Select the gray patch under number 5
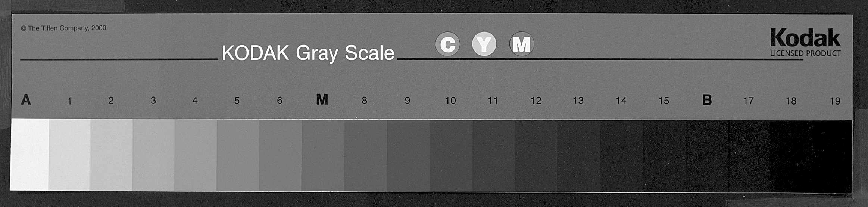Screen dimensions: 868x207 pyautogui.click(x=238, y=155)
